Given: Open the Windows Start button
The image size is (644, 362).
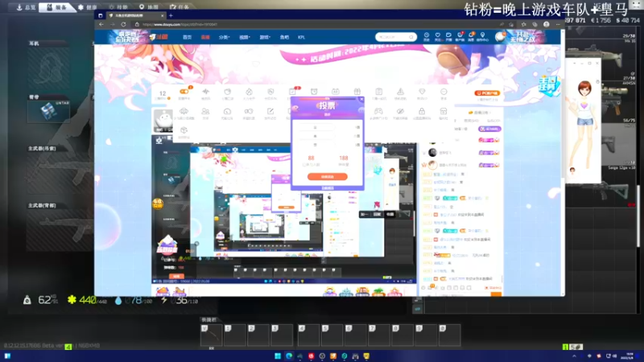Looking at the screenshot, I should click(277, 356).
